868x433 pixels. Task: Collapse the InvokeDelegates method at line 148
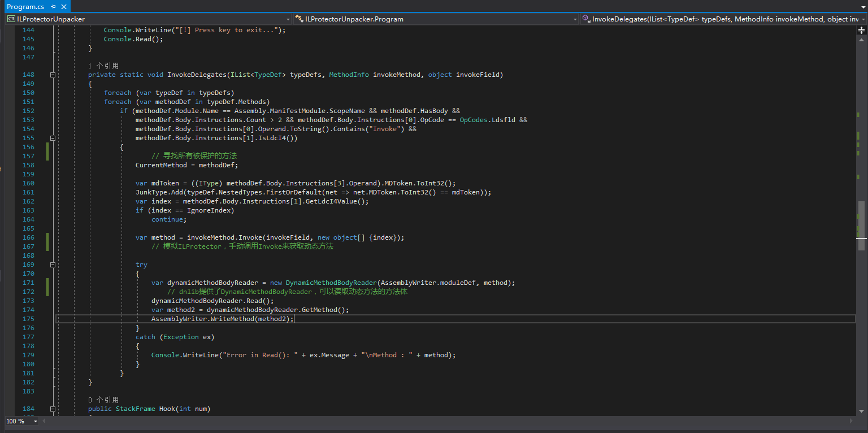coord(53,75)
